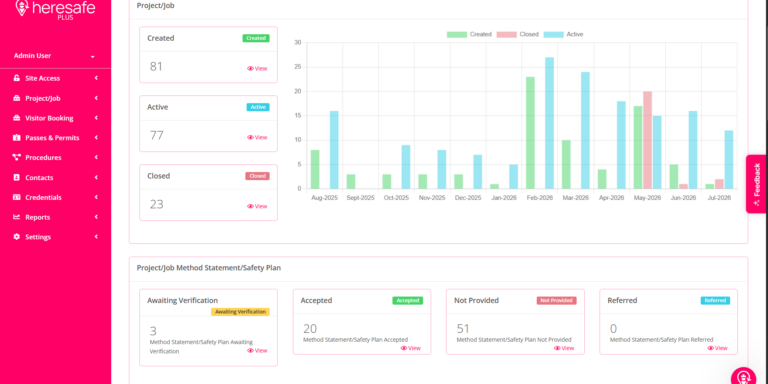Expand the Reports chevron
This screenshot has width=768, height=384.
pos(96,216)
